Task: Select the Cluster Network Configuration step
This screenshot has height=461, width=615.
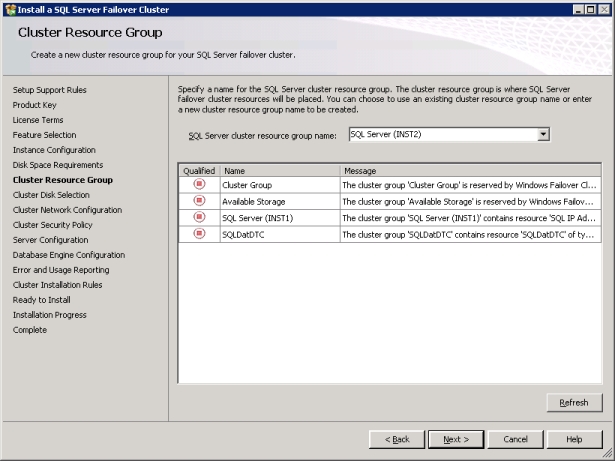Action: coord(67,210)
